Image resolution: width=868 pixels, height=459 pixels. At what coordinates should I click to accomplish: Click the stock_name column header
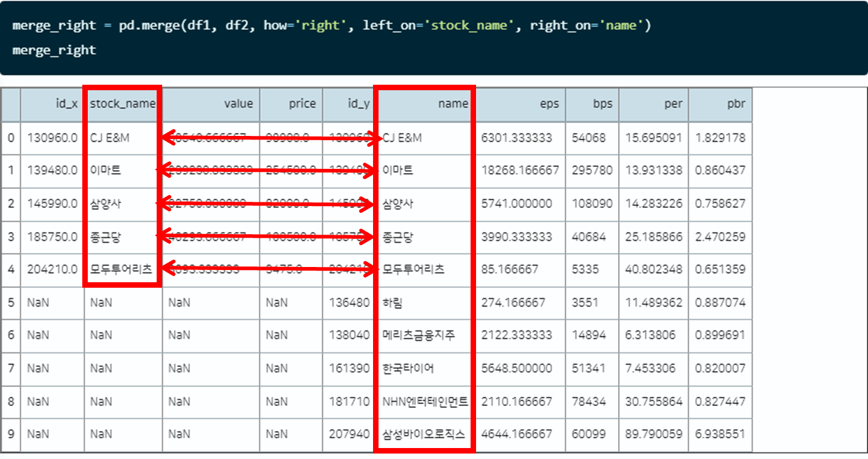click(123, 104)
